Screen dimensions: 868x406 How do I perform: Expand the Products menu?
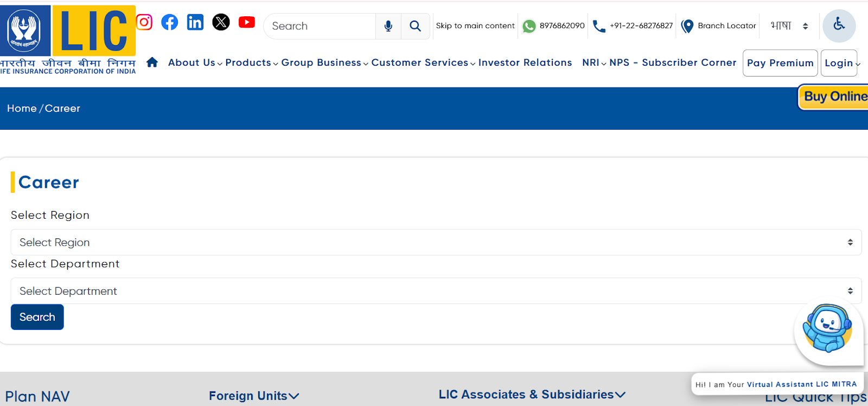click(252, 62)
